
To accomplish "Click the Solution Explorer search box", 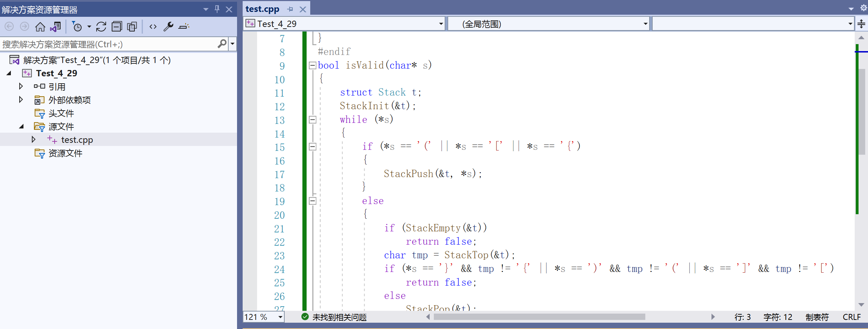I will coord(105,44).
